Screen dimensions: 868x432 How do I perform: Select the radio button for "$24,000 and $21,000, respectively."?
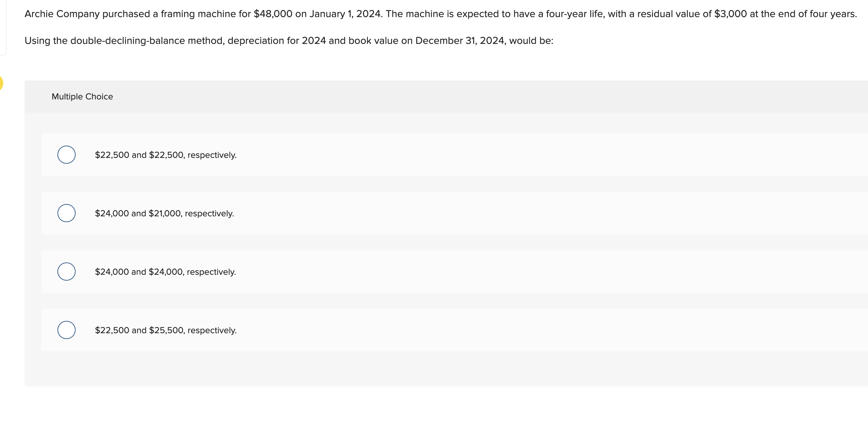[x=67, y=213]
